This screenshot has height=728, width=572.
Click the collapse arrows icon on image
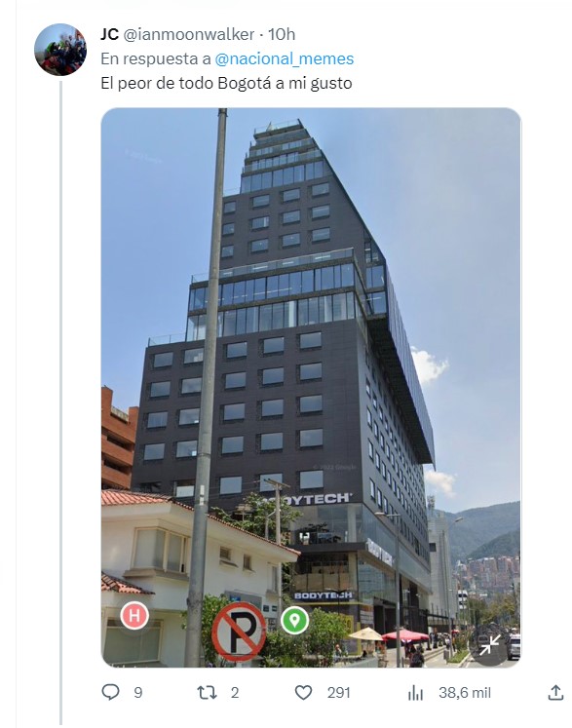click(489, 645)
